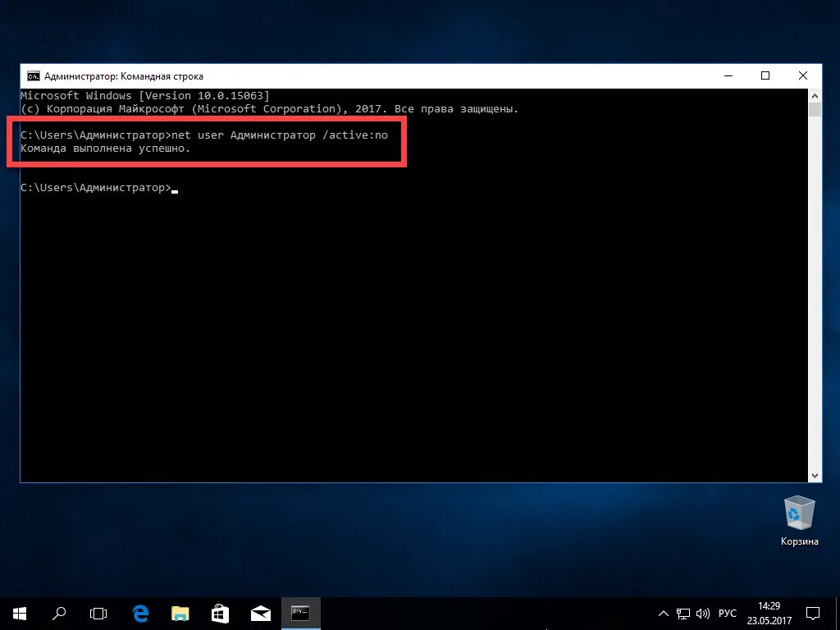Screen dimensions: 840x630
Task: Click the 'net user Администратор /active:no' command
Action: pos(280,135)
